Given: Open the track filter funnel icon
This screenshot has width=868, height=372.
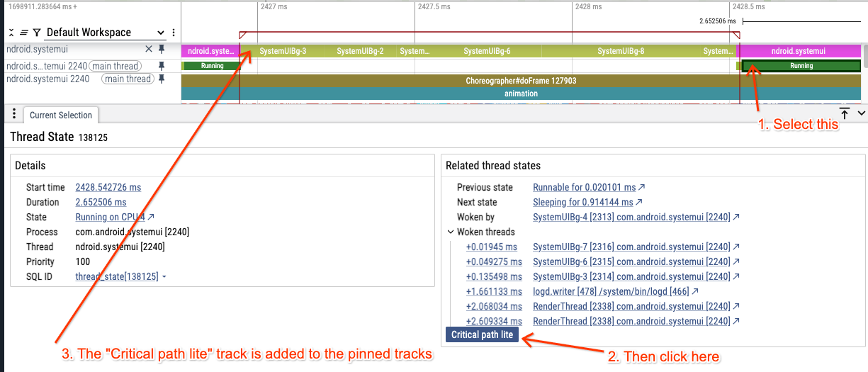Looking at the screenshot, I should (36, 33).
